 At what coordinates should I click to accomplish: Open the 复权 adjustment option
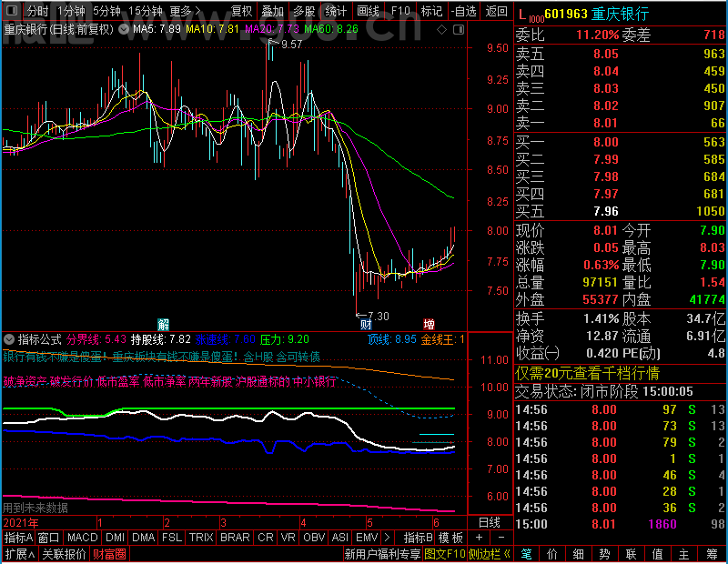pos(241,11)
